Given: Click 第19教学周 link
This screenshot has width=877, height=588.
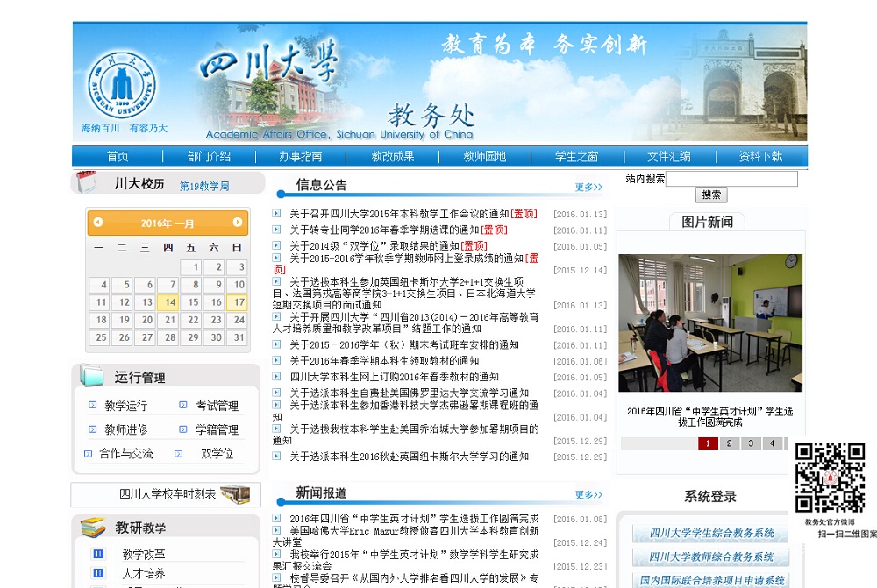Looking at the screenshot, I should (x=204, y=186).
